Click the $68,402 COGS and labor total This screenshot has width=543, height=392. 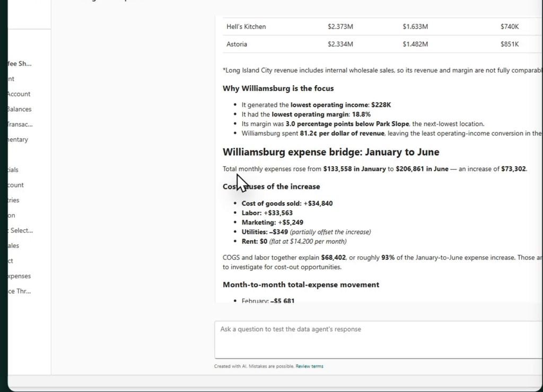(x=333, y=257)
